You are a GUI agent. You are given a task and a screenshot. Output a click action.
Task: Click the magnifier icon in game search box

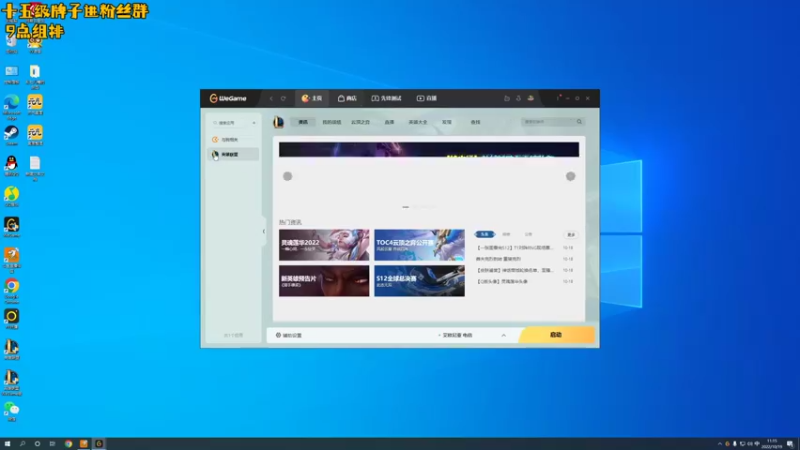click(x=579, y=122)
